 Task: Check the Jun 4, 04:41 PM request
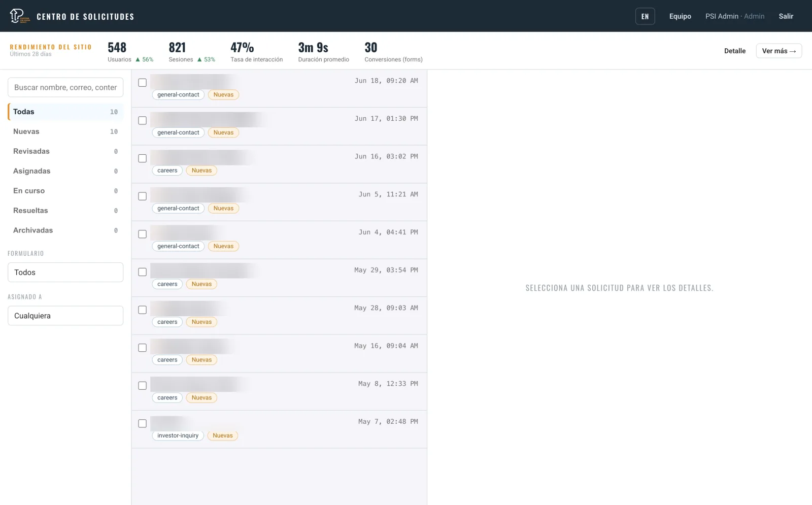coord(143,234)
